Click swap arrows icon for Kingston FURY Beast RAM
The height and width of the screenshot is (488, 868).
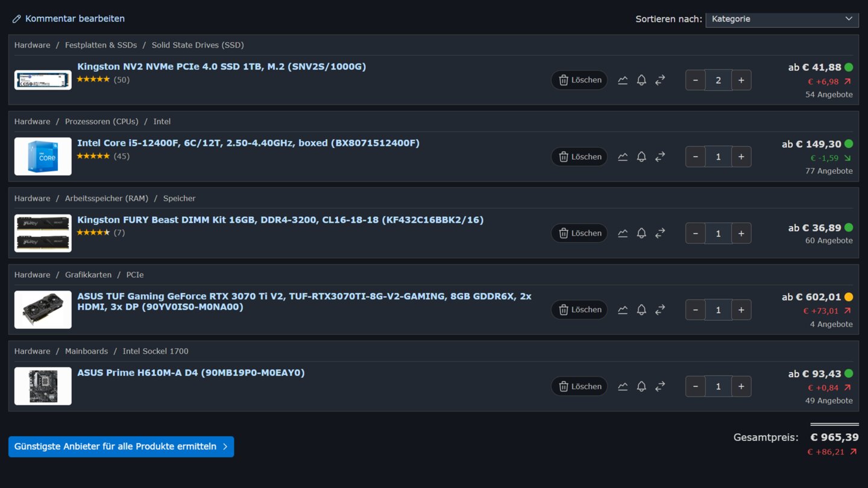click(660, 233)
